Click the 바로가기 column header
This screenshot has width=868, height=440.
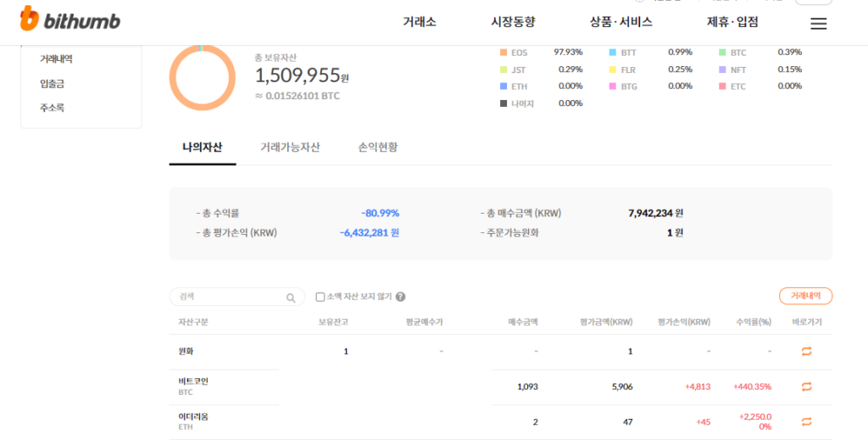pyautogui.click(x=807, y=322)
